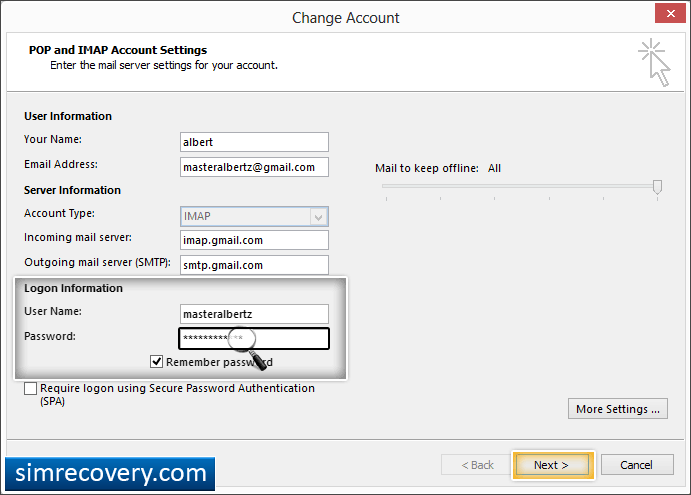Image resolution: width=691 pixels, height=495 pixels.
Task: Click the Outgoing mail server (SMTP) field
Action: point(254,265)
